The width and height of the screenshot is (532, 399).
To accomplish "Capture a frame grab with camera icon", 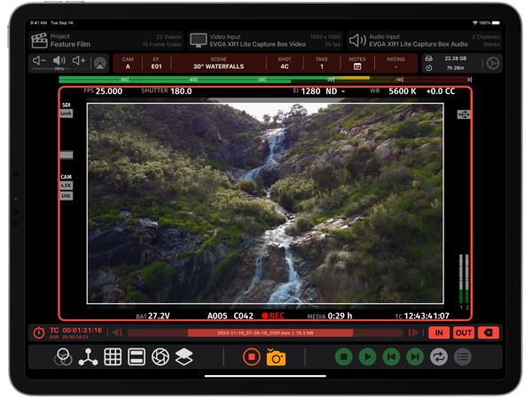I will [276, 356].
